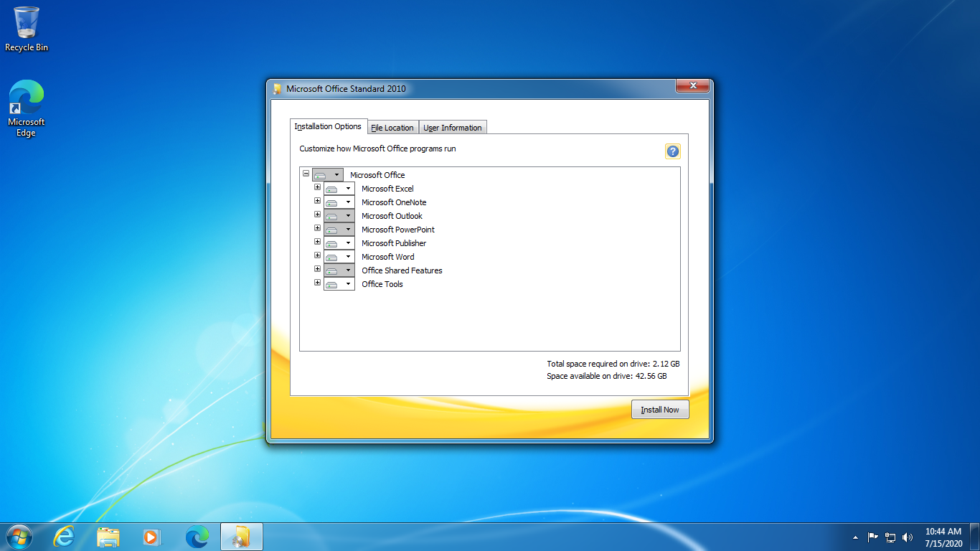Open install options dropdown for Office Shared Features
This screenshot has height=551, width=980.
[x=339, y=270]
